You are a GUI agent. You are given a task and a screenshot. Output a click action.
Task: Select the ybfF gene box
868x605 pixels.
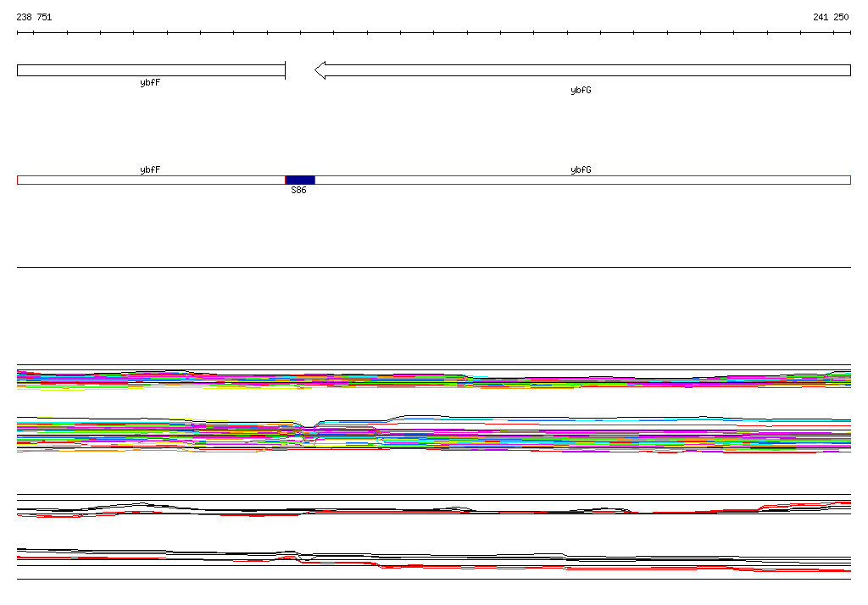(151, 70)
